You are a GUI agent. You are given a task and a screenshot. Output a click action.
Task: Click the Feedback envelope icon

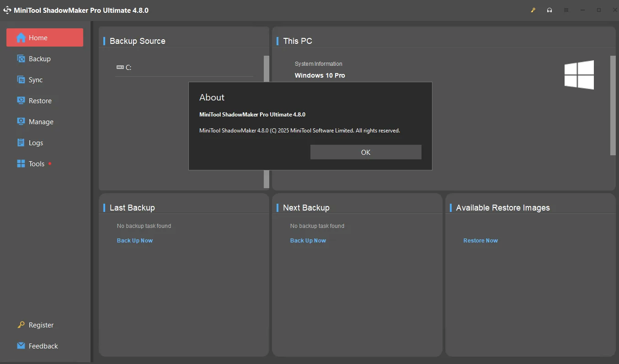pos(21,346)
